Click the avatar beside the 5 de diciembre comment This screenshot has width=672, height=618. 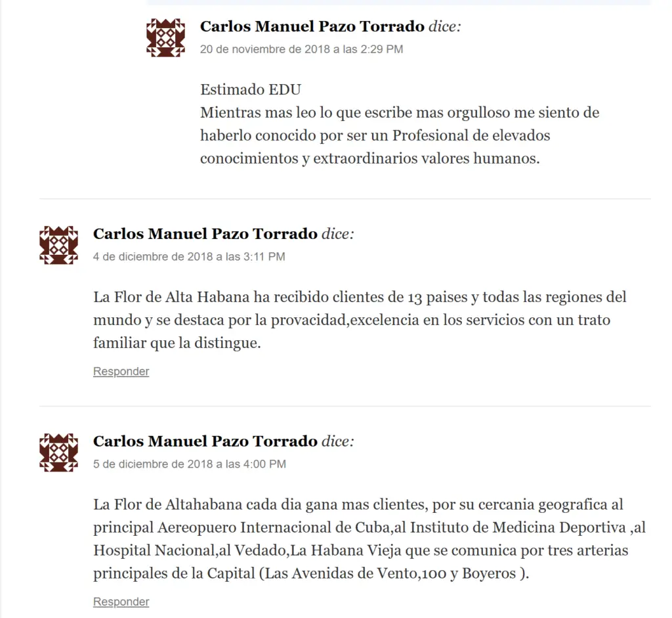coord(58,452)
